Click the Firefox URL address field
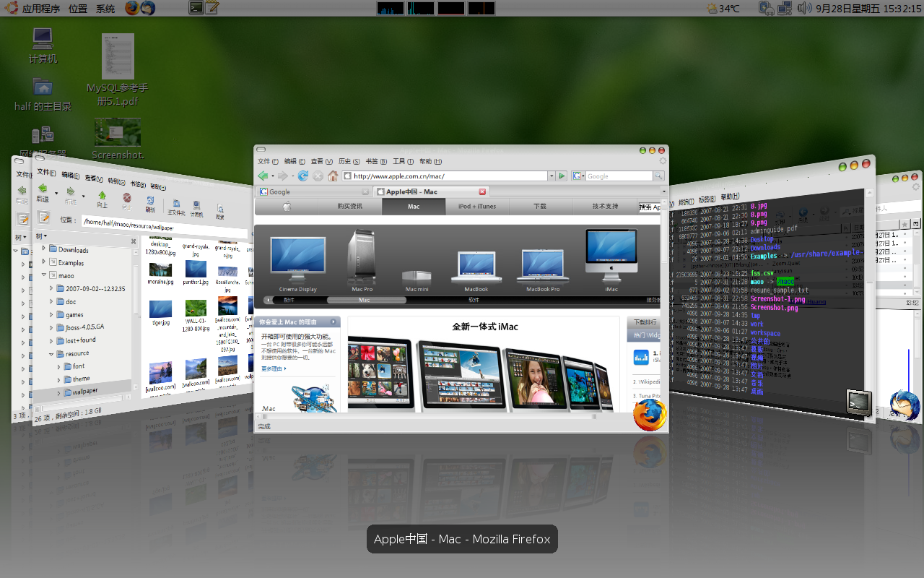 coord(444,176)
